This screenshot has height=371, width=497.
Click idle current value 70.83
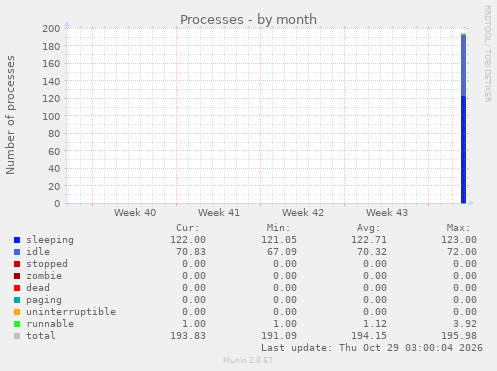pyautogui.click(x=191, y=252)
